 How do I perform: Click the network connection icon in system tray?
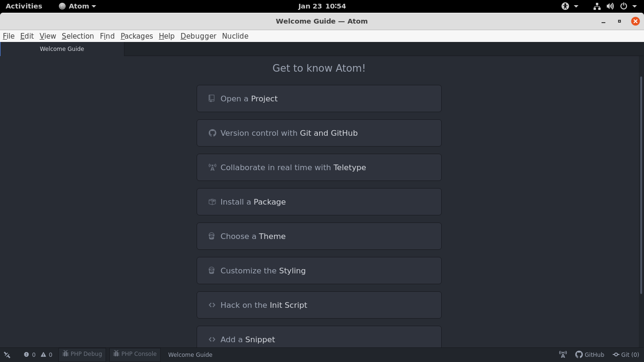coord(597,6)
